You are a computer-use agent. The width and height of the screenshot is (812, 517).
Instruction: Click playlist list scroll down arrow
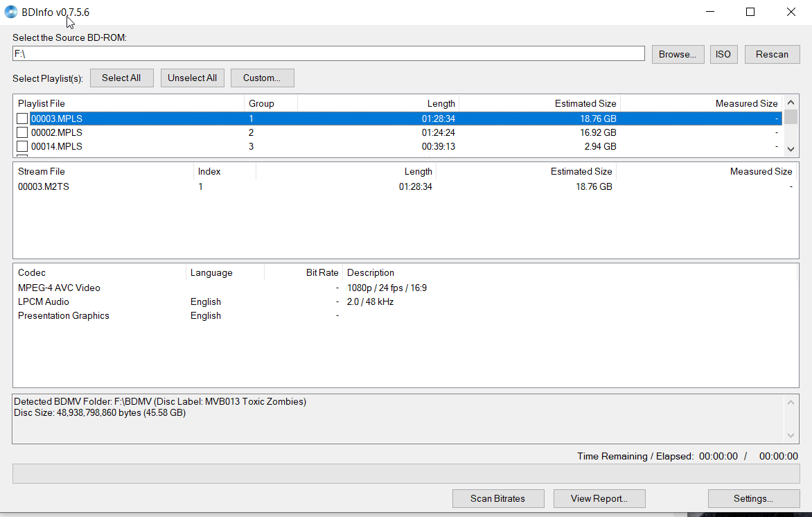(791, 149)
